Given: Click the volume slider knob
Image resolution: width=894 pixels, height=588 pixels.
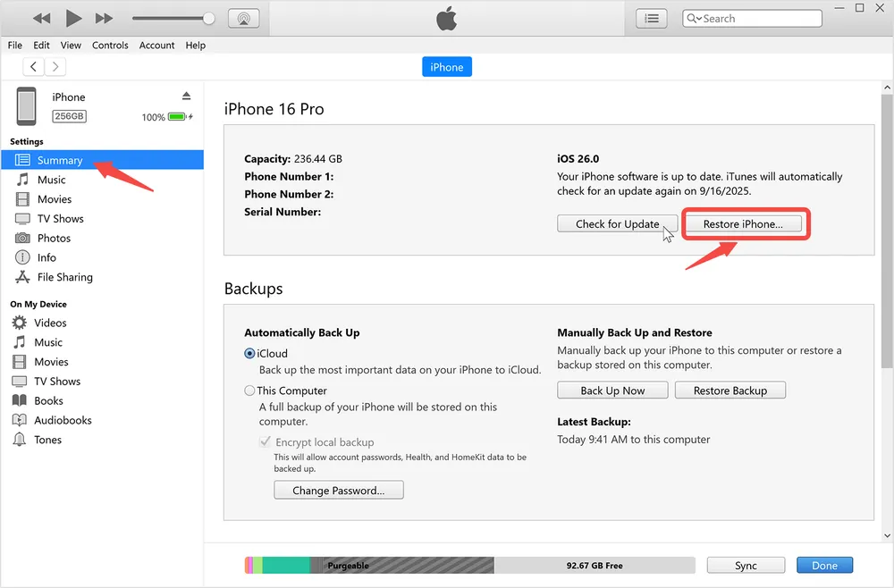Looking at the screenshot, I should tap(208, 18).
